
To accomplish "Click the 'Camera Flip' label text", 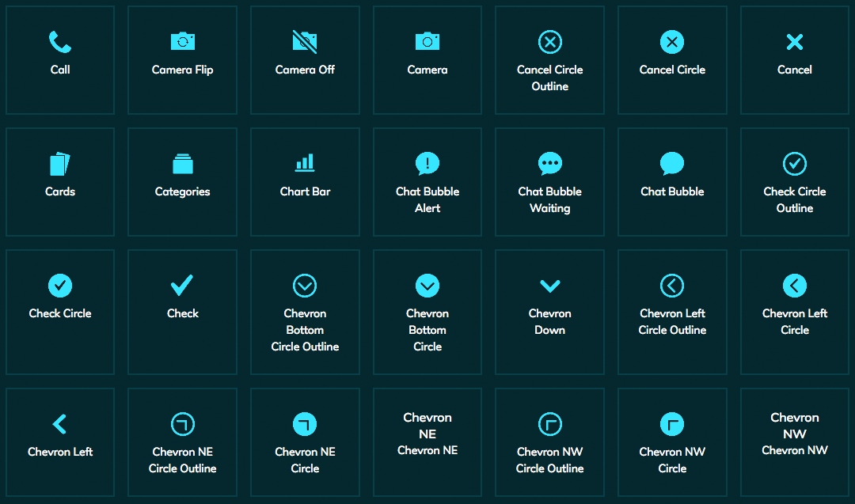I will coord(183,70).
